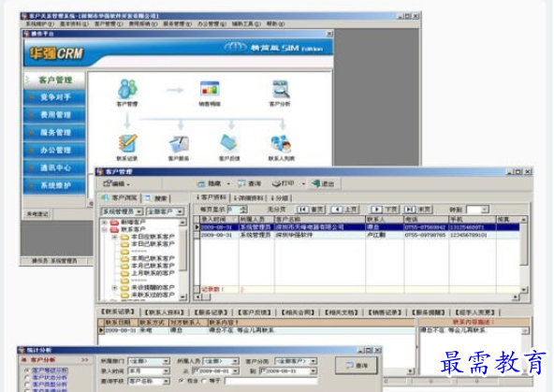Select the 上月联系的客户 tree item
This screenshot has height=392, width=554.
[x=153, y=273]
